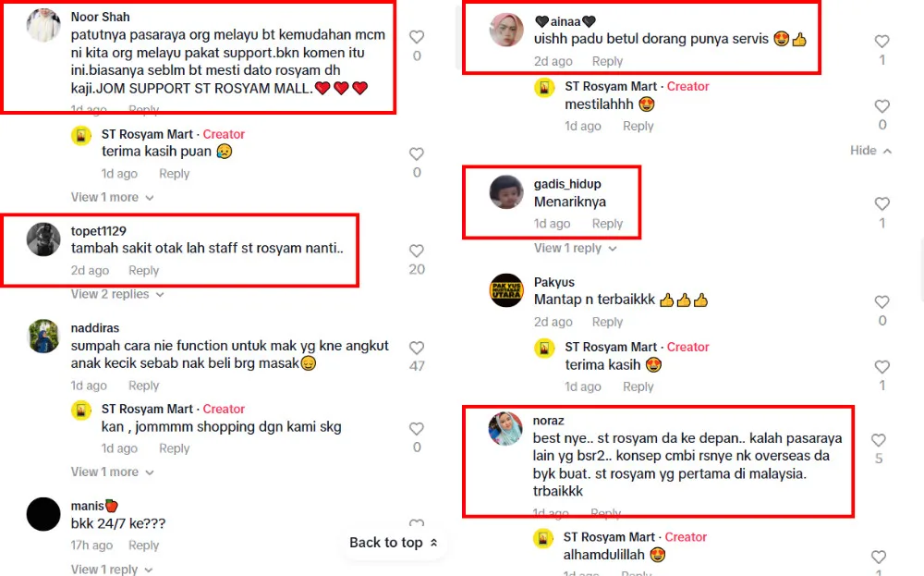Like Noor Shah's comment with the heart
Viewport: 924px width, 576px height.
[417, 37]
